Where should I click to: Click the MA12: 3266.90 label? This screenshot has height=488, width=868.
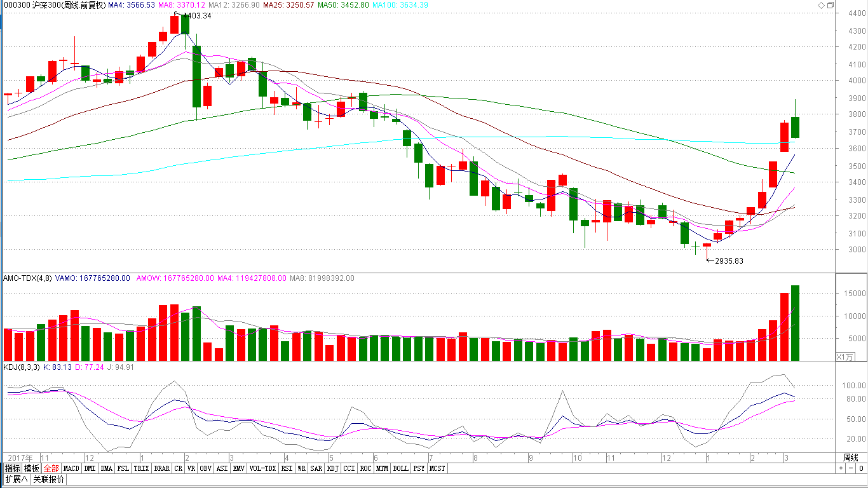coord(234,5)
